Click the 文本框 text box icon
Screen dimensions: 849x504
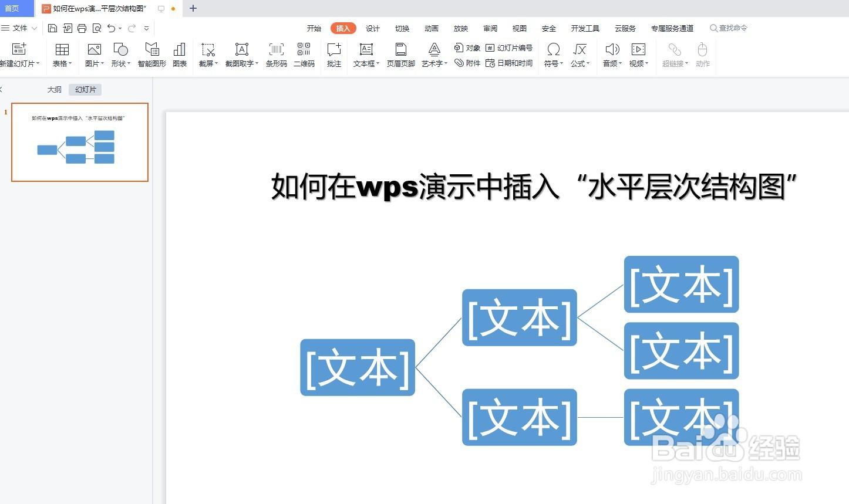click(366, 49)
